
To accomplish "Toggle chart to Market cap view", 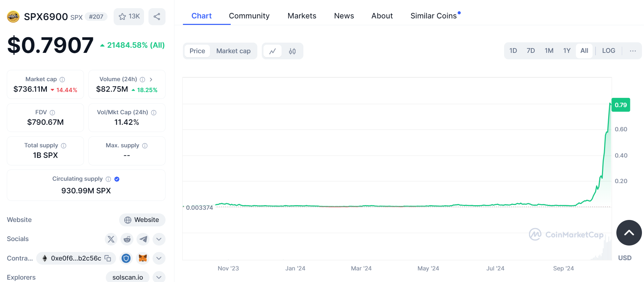I will 233,51.
